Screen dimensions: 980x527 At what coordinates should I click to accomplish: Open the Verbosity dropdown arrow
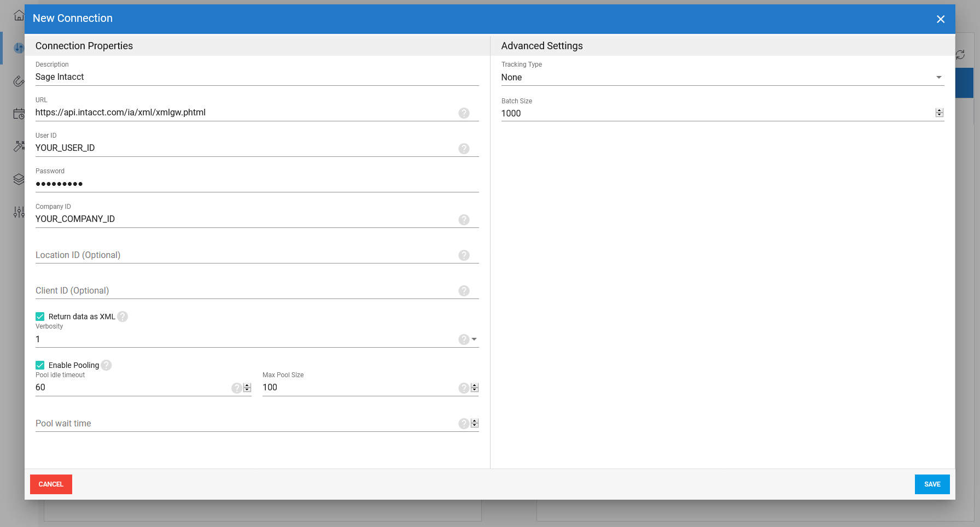(474, 339)
